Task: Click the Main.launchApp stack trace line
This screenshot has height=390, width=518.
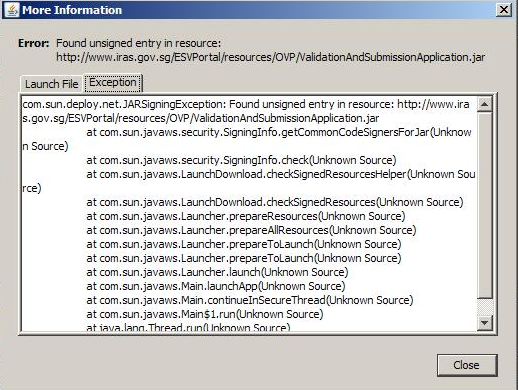Action: tap(216, 286)
